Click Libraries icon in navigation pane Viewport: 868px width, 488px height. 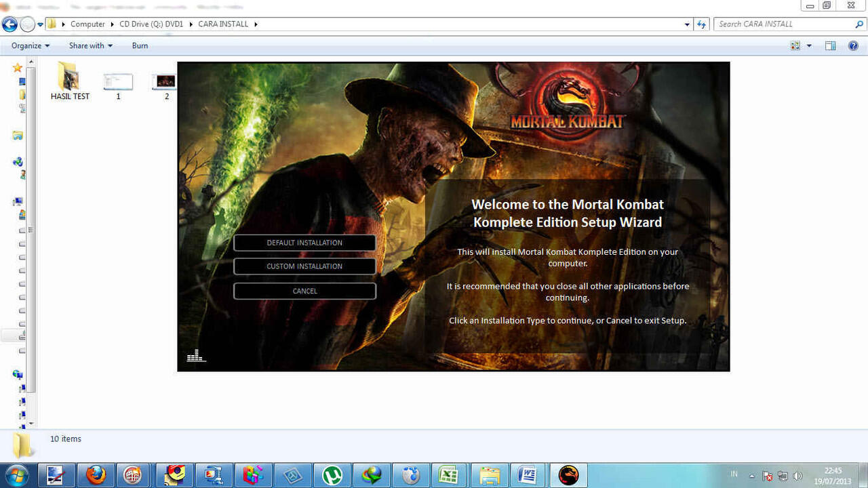coord(18,136)
